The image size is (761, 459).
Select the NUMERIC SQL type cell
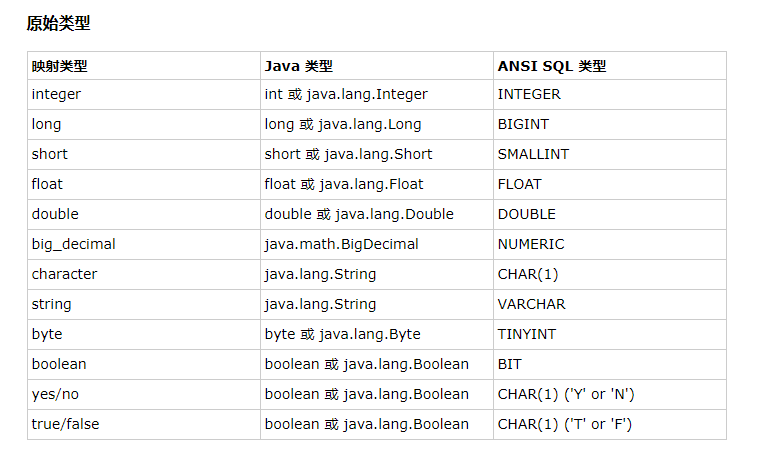pyautogui.click(x=530, y=244)
